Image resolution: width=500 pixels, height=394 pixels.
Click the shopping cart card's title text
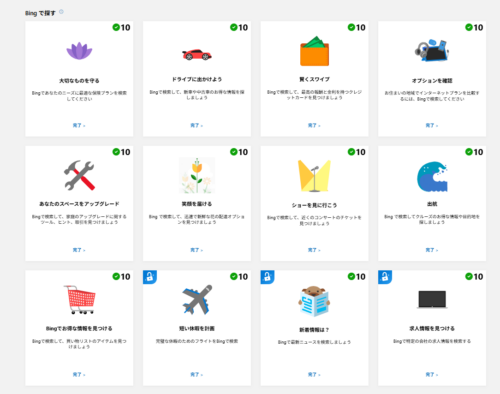tap(79, 328)
